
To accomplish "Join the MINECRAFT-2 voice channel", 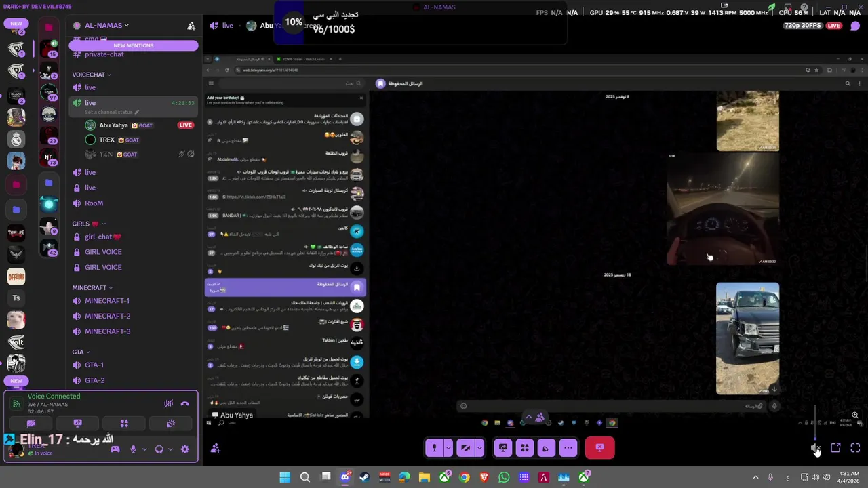I will point(107,316).
